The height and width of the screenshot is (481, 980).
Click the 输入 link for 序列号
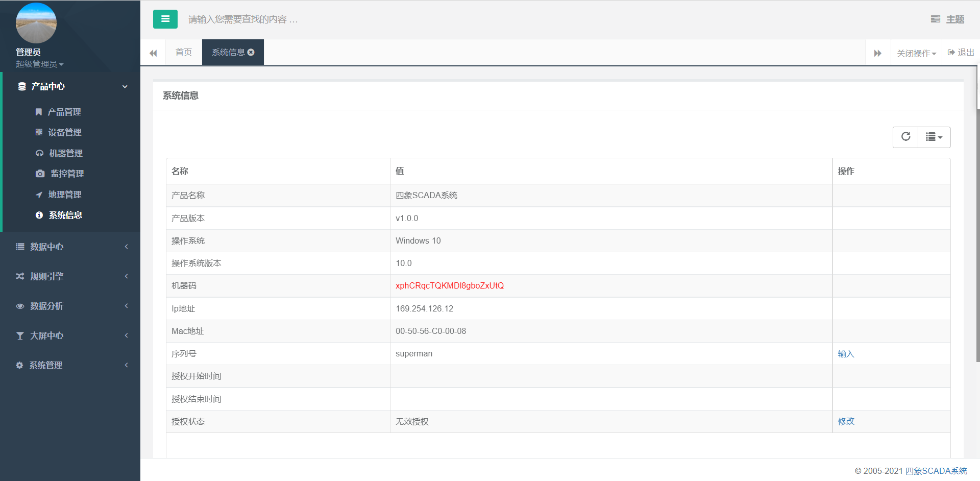(x=846, y=354)
